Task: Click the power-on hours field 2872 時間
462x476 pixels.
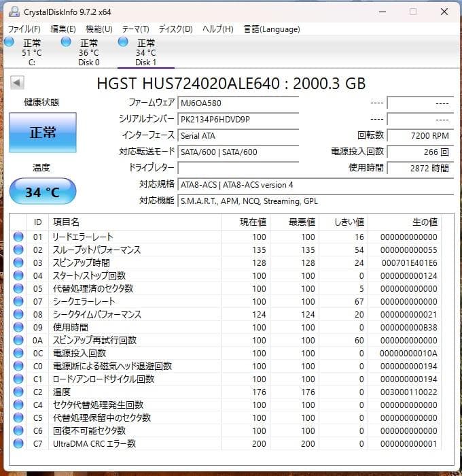Action: [x=421, y=168]
